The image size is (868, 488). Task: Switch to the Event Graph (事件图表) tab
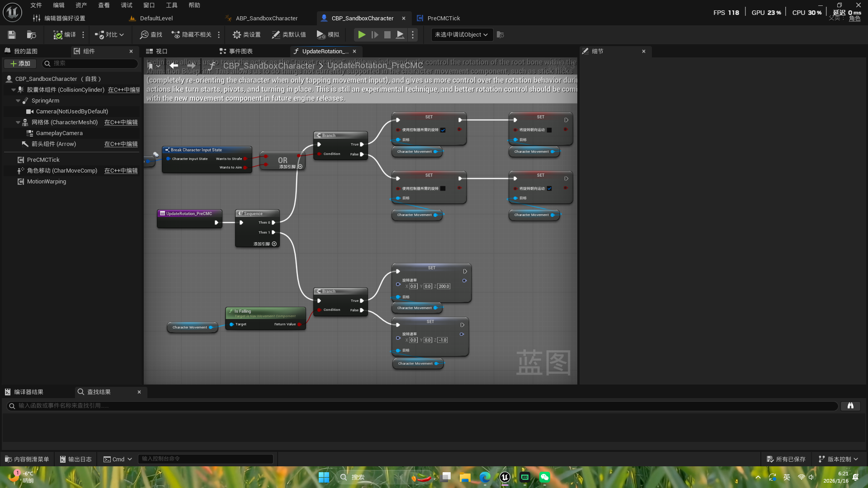236,52
